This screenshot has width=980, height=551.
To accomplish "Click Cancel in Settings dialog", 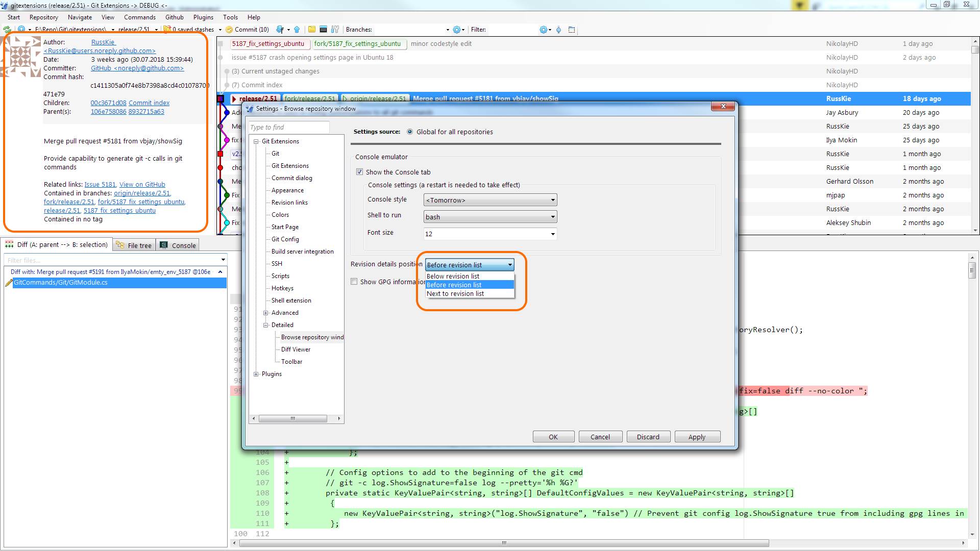I will click(x=600, y=437).
